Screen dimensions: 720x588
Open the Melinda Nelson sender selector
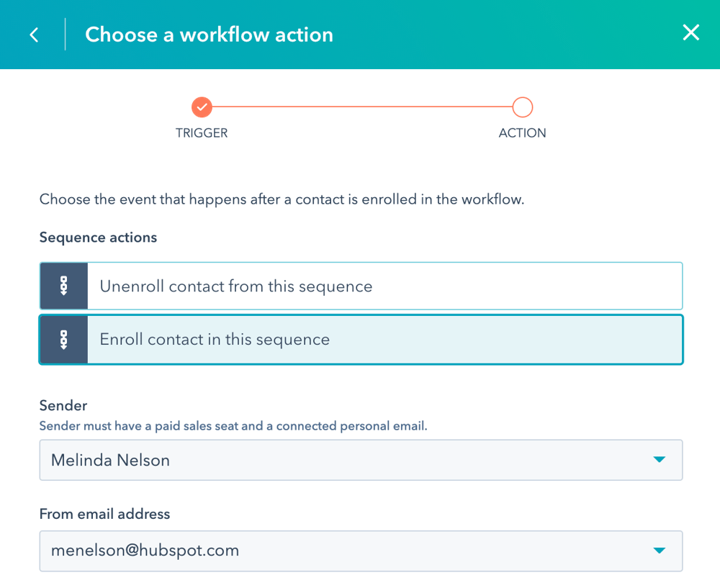pyautogui.click(x=361, y=460)
